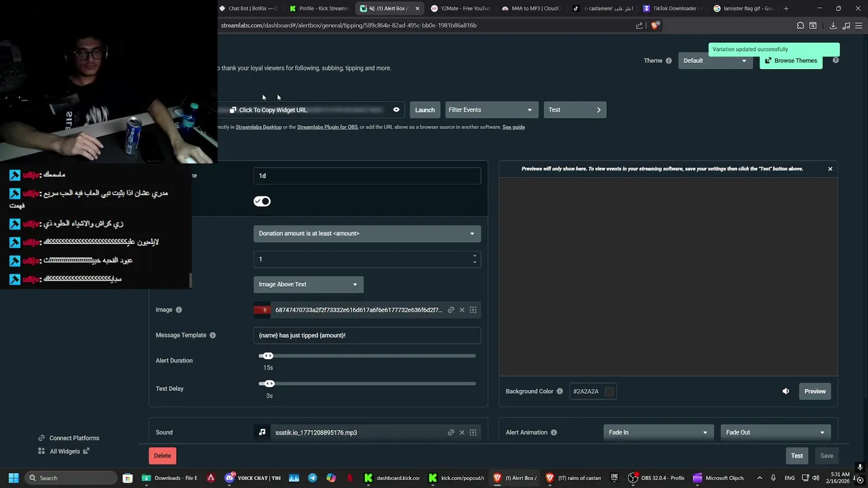The width and height of the screenshot is (868, 488).
Task: Click the red Delete button
Action: click(163, 455)
